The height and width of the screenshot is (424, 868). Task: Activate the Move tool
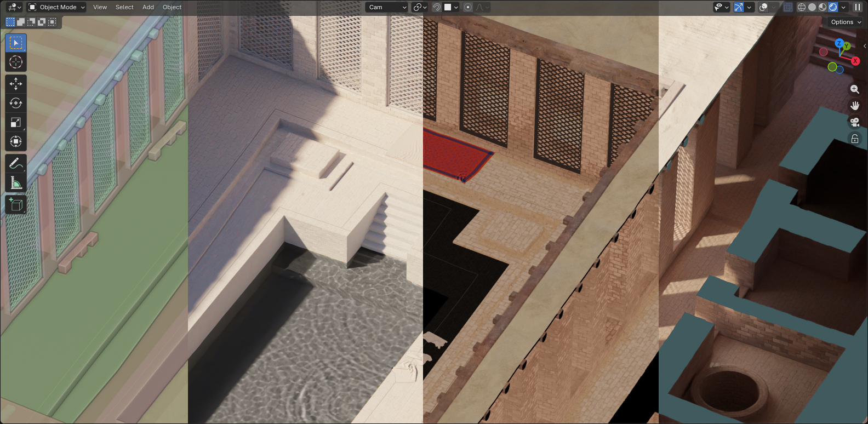16,84
